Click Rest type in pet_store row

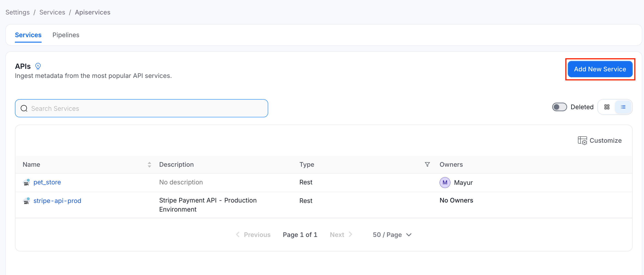coord(306,182)
